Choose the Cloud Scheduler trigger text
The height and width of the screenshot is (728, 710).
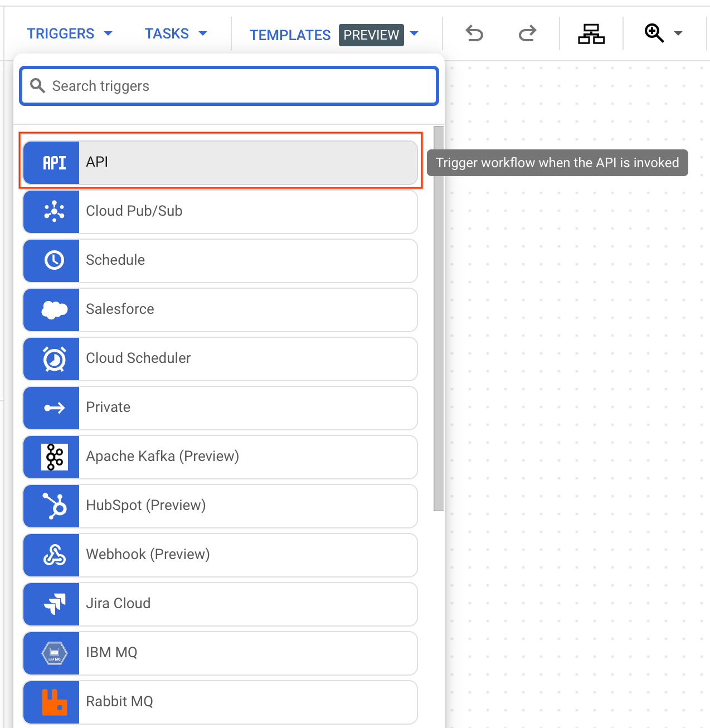[138, 358]
